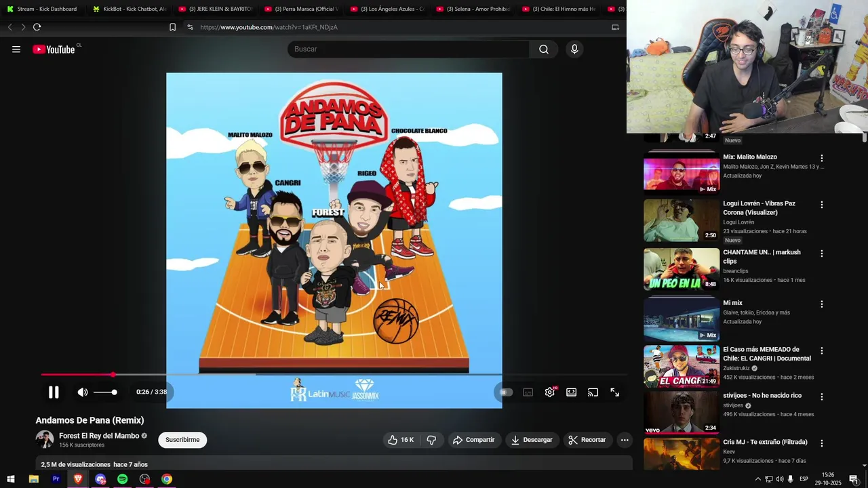Open the Windows notification center icon
The height and width of the screenshot is (488, 868).
click(854, 479)
